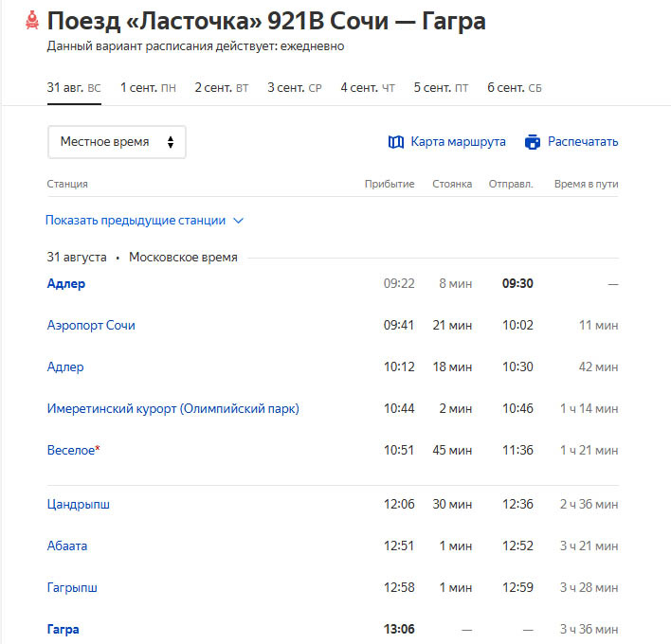671x644 pixels.
Task: Select the 31 авг. вс date tab
Action: 74,88
